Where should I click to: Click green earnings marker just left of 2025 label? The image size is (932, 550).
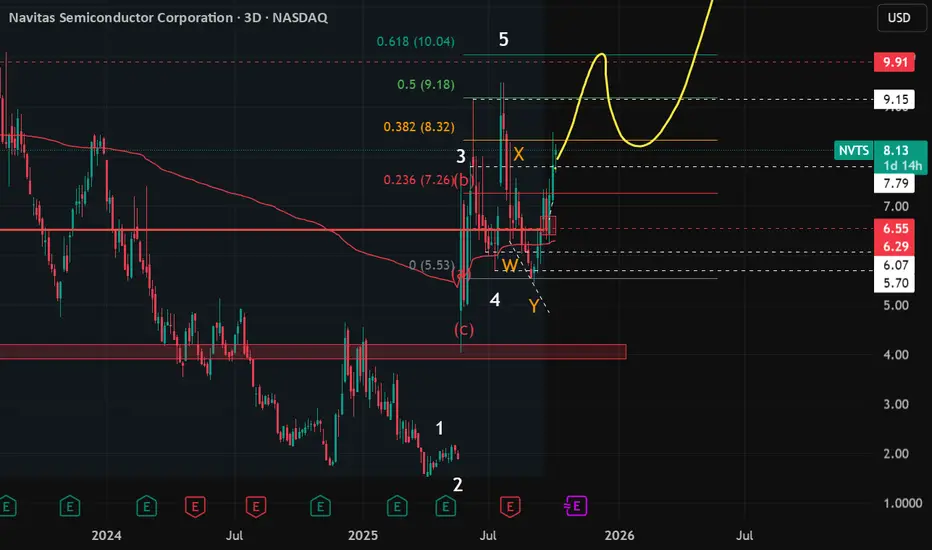pyautogui.click(x=320, y=507)
